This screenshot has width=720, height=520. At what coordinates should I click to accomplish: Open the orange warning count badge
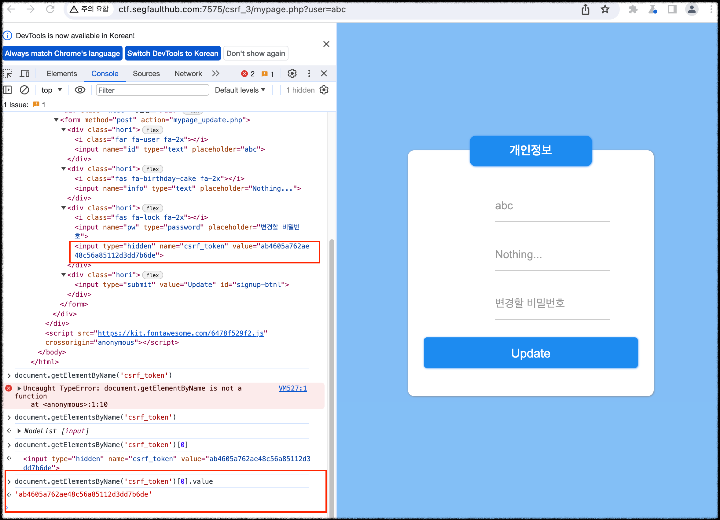pos(268,73)
